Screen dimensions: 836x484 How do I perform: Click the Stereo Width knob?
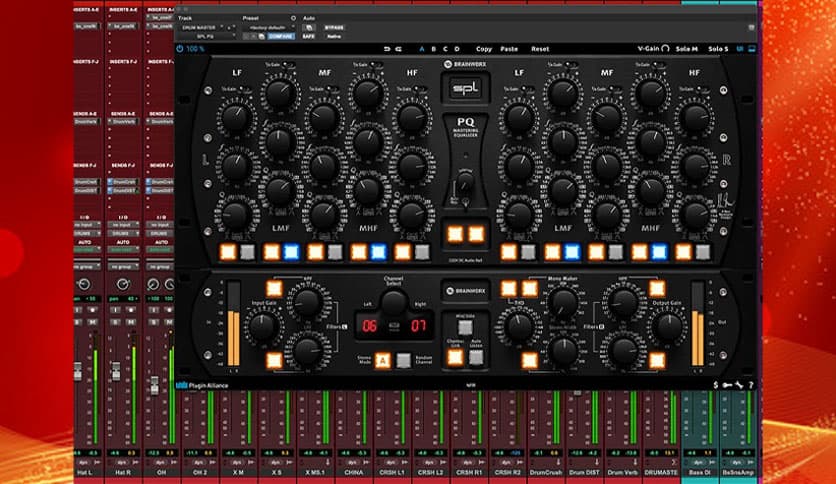564,350
